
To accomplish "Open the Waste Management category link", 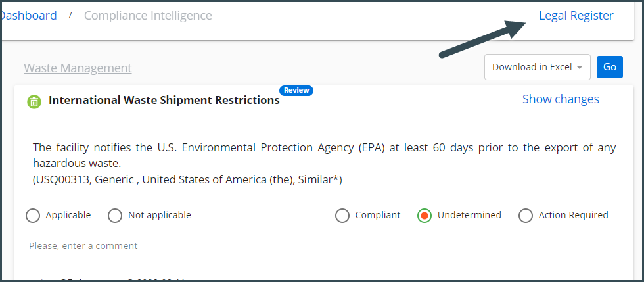I will (78, 68).
